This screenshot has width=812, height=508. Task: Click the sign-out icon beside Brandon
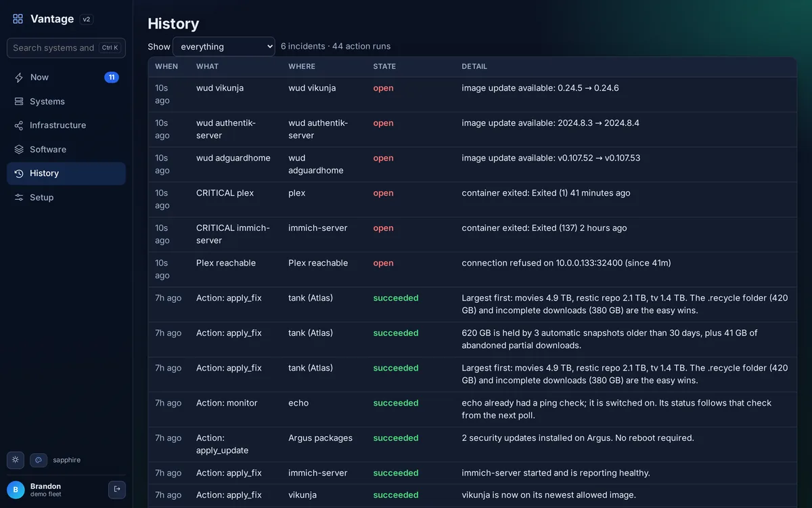[x=117, y=489]
